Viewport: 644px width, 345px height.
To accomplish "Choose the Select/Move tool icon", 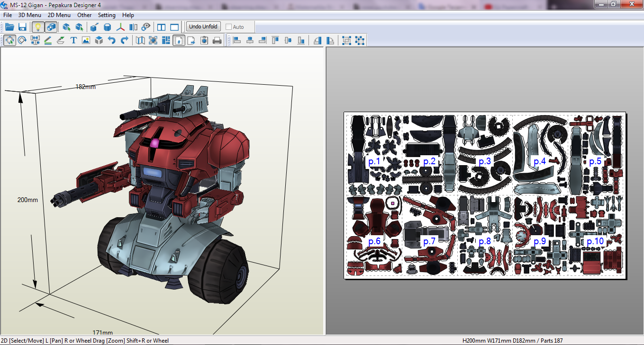I will pos(9,40).
